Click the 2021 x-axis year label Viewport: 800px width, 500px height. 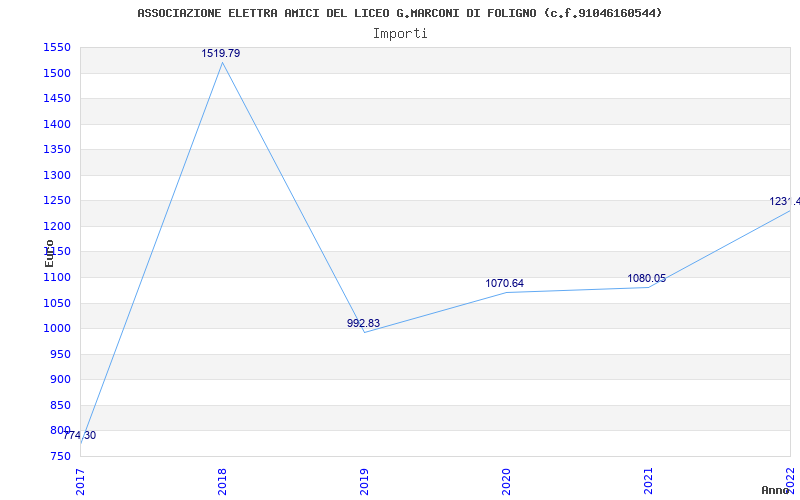[x=648, y=481]
